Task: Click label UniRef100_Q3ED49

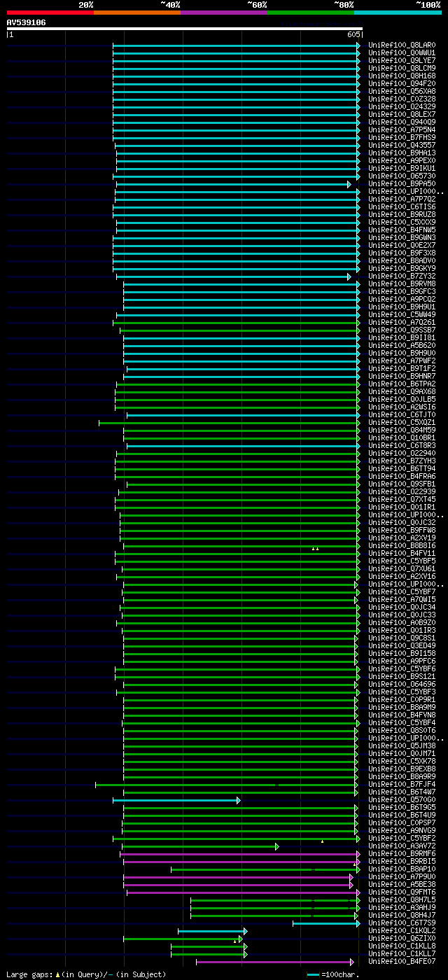Action: click(x=402, y=646)
